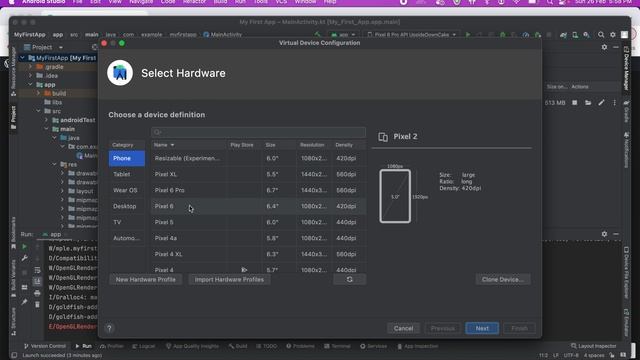Click the Play Store icon in Pixel 4 row
Image resolution: width=640 pixels, height=360 pixels.
[244, 270]
